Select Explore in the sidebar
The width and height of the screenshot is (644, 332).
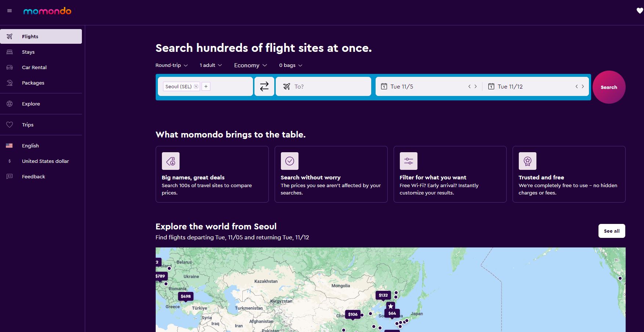pos(41,104)
